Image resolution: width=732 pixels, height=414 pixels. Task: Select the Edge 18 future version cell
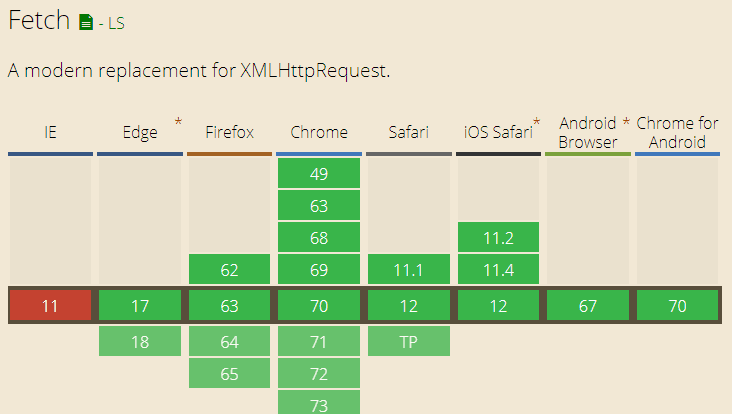click(140, 341)
